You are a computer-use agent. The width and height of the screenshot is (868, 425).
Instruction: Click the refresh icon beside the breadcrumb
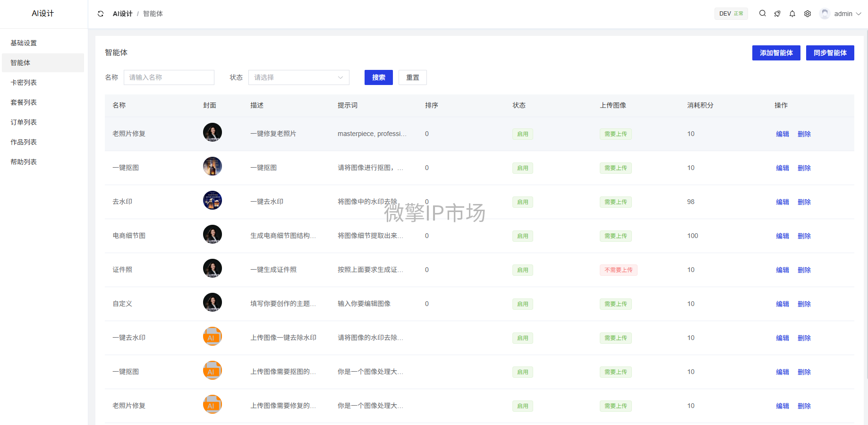101,14
